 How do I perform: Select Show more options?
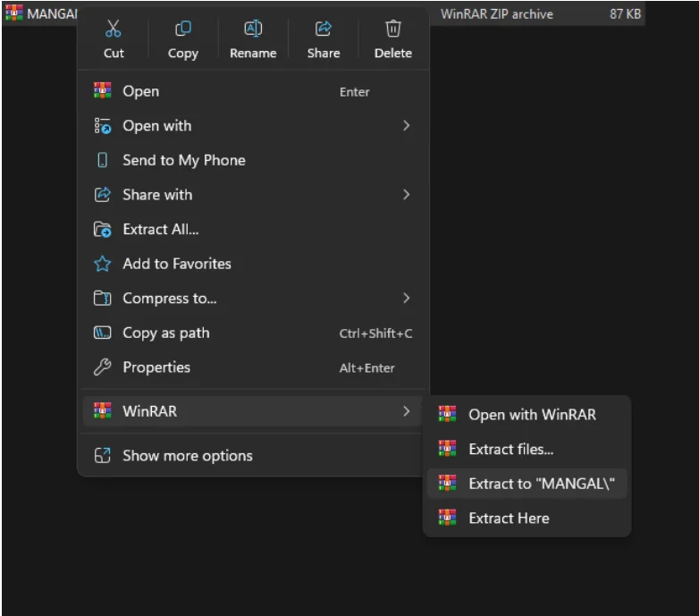coord(187,456)
